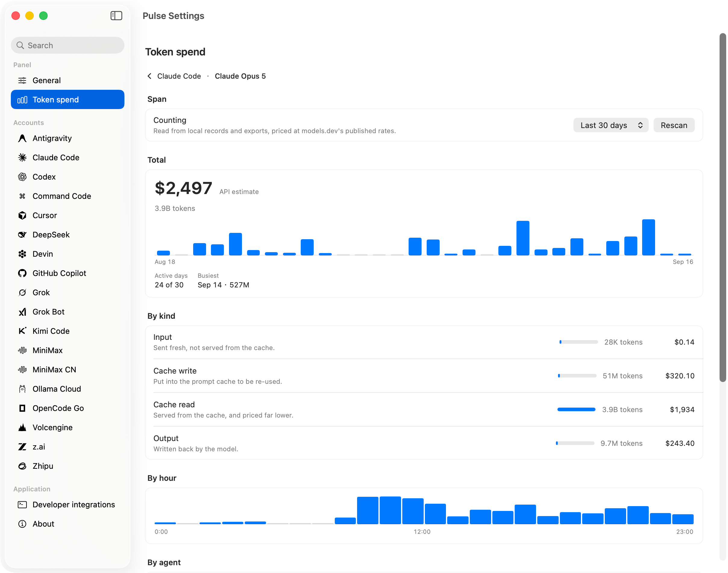The image size is (728, 573).
Task: Open the Claude Code starburst icon
Action: [22, 158]
